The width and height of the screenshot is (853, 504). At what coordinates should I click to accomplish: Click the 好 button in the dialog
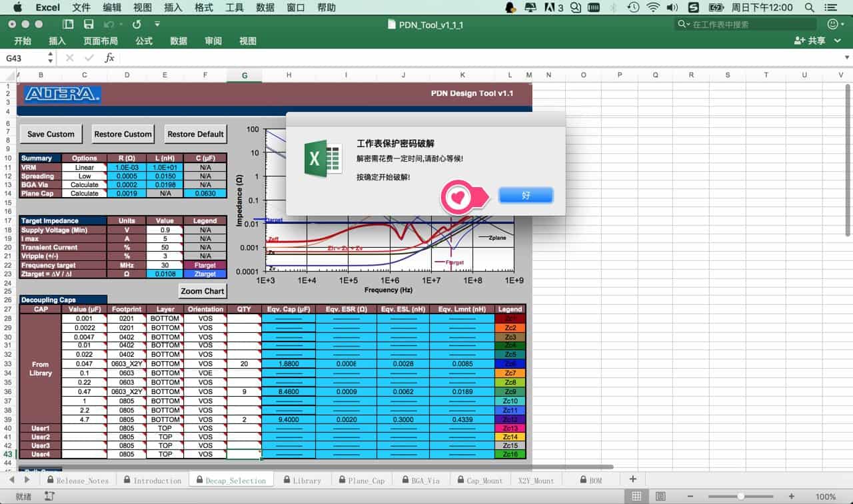(x=525, y=195)
